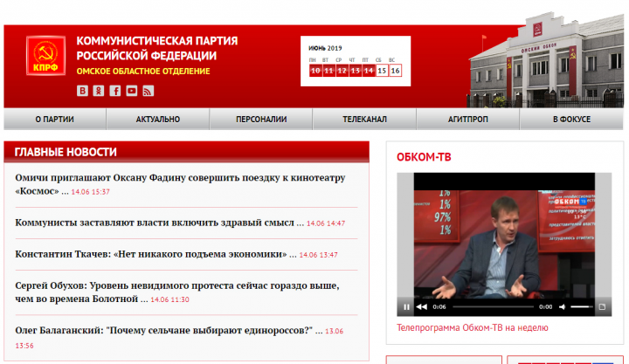Click the 14.06 13:47 timestamp

319,255
